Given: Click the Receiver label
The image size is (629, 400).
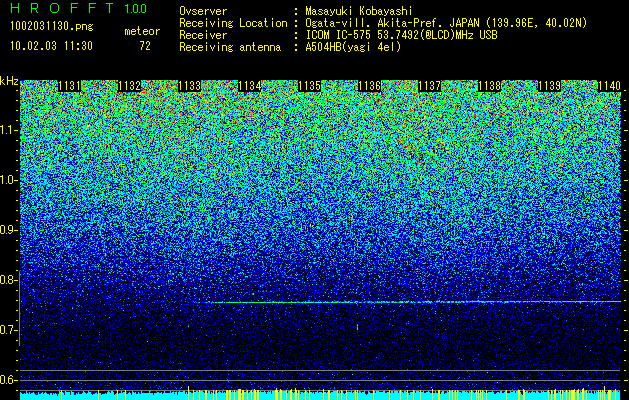Looking at the screenshot, I should tap(203, 35).
